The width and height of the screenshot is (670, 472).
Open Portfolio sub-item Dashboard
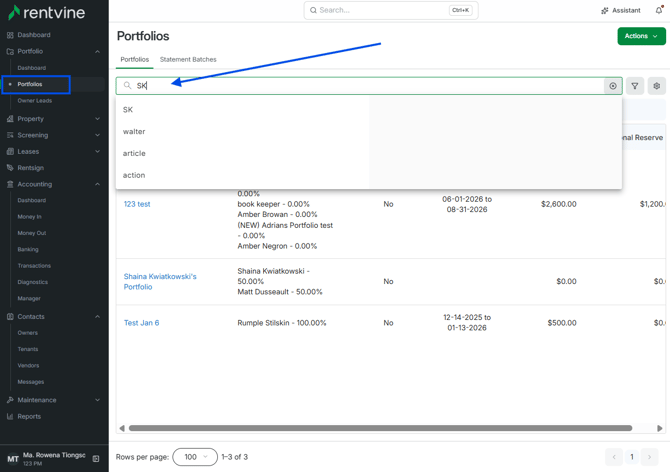click(x=32, y=68)
